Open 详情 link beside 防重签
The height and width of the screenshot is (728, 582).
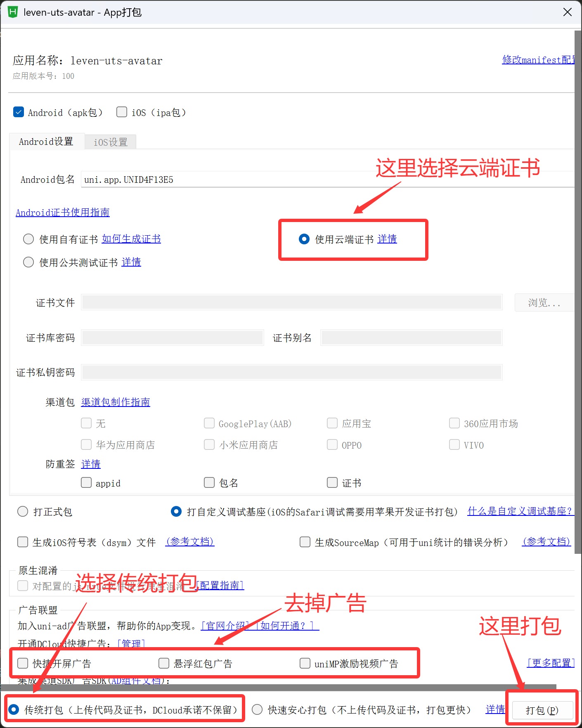[91, 464]
